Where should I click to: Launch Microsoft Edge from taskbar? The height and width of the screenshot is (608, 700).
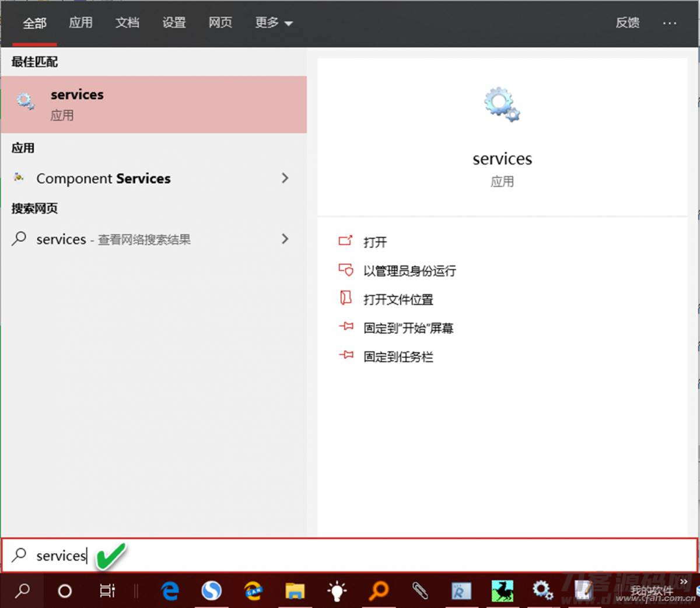pyautogui.click(x=170, y=590)
